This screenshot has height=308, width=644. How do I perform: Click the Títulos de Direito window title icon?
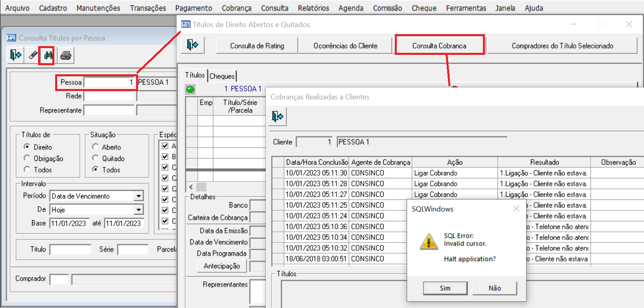click(x=186, y=24)
